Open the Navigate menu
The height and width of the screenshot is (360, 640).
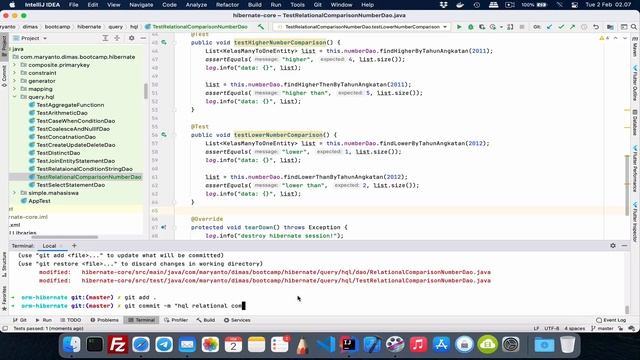tap(141, 5)
